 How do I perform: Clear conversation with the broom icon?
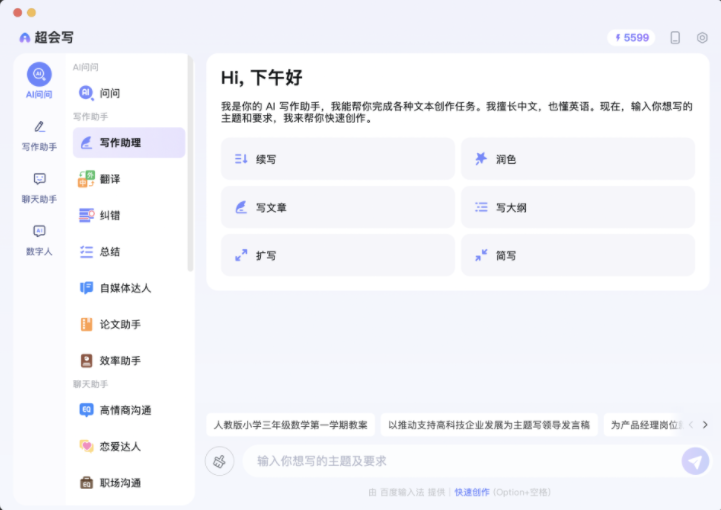[220, 461]
